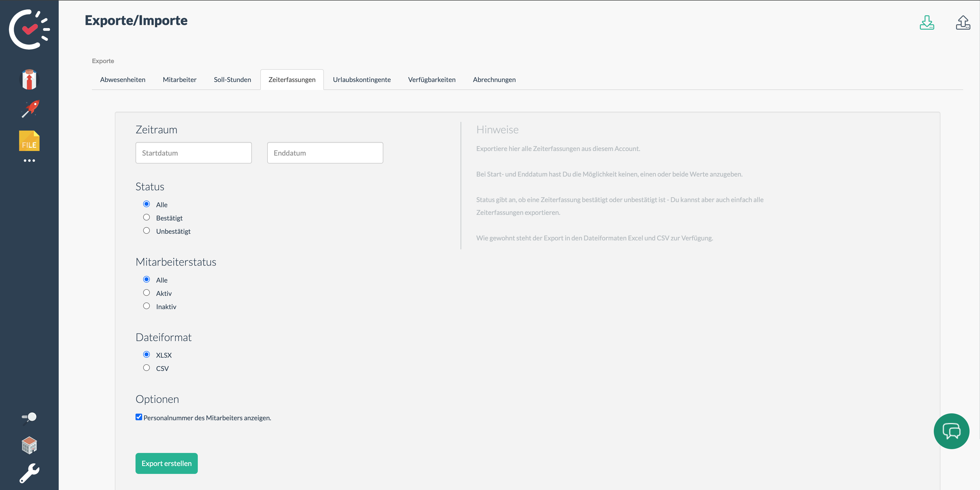Open the yellow FILE icon

pos(29,141)
